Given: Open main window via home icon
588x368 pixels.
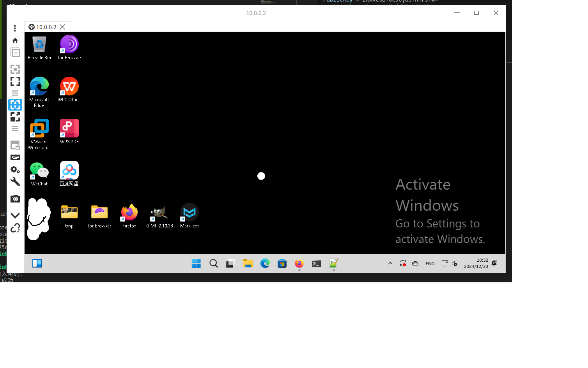Looking at the screenshot, I should click(x=15, y=40).
